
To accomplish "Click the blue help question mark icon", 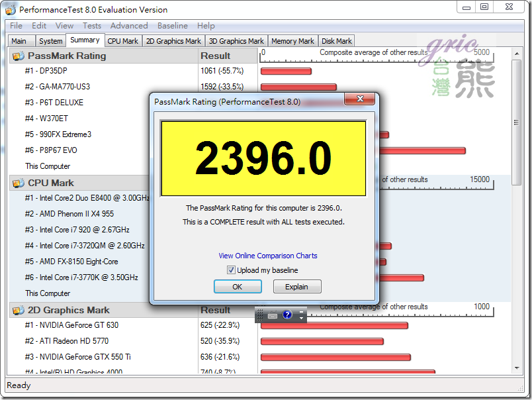I will click(287, 315).
